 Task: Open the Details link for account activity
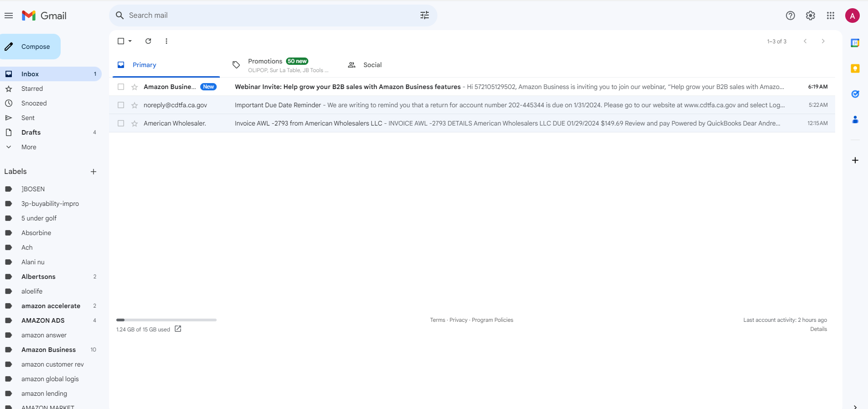coord(818,329)
